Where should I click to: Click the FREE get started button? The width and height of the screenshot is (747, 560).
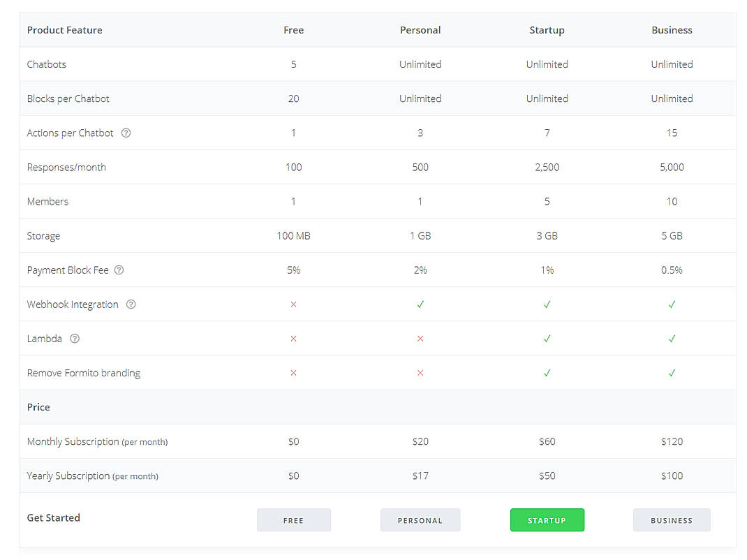[293, 520]
